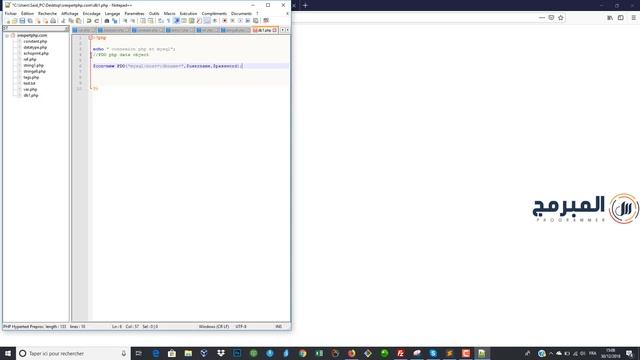Click the Save all toolbar icon
The height and width of the screenshot is (360, 640).
(30, 20)
